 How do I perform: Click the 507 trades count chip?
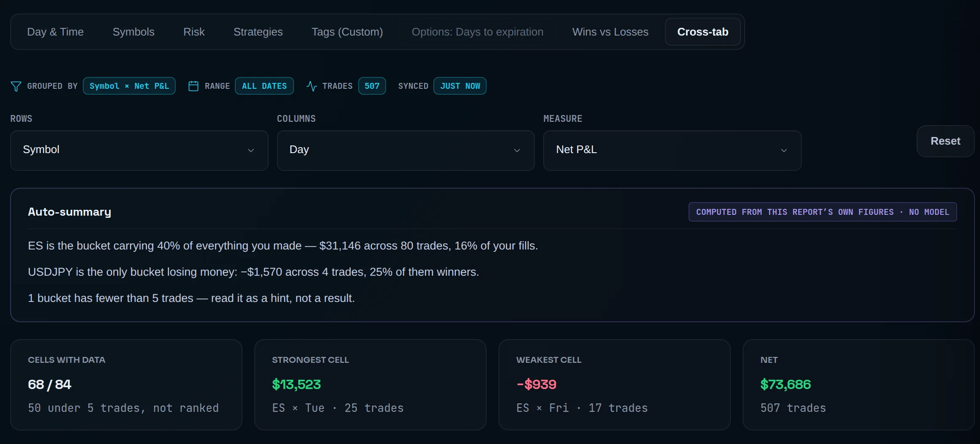coord(372,86)
